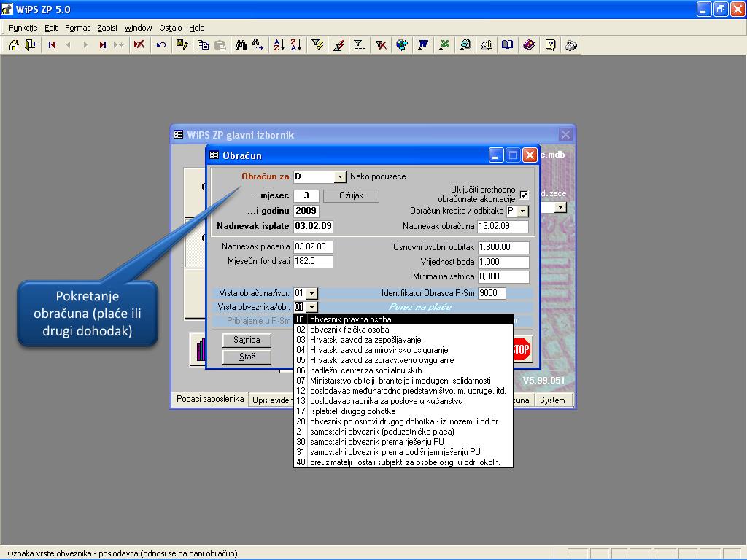Click the copy icon
The image size is (747, 560).
pos(203,45)
